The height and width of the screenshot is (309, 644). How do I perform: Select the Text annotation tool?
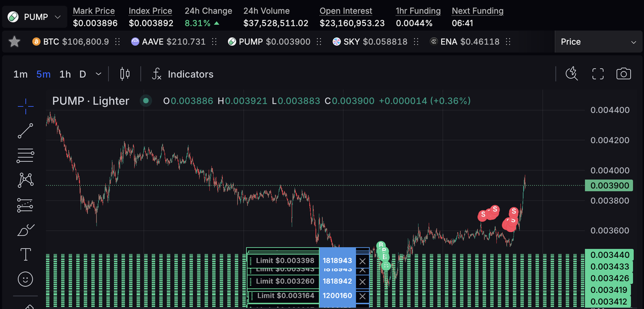25,254
